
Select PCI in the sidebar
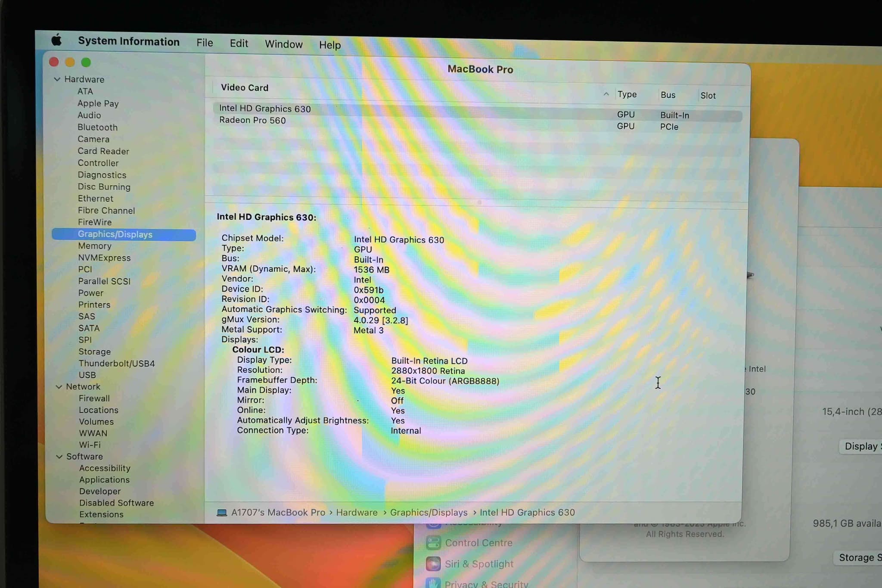[x=85, y=269]
